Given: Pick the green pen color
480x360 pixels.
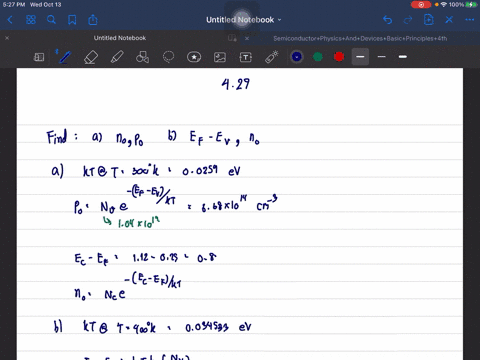Looking at the screenshot, I should point(318,57).
